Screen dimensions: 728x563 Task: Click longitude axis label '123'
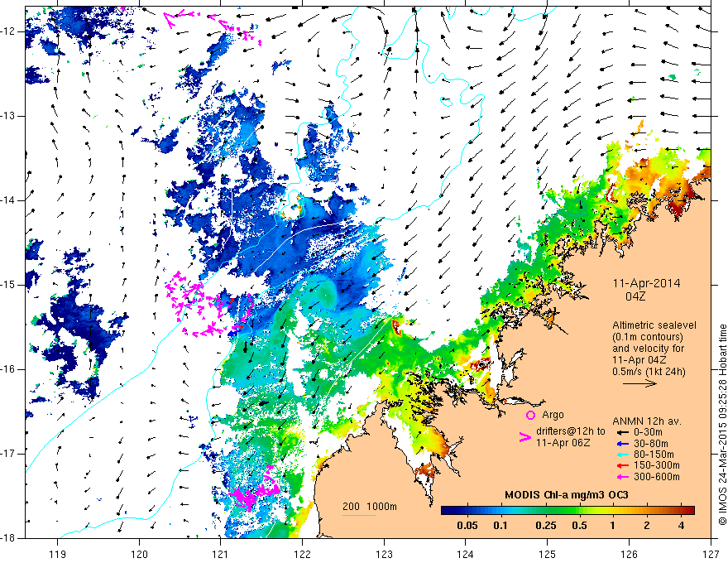(x=384, y=554)
